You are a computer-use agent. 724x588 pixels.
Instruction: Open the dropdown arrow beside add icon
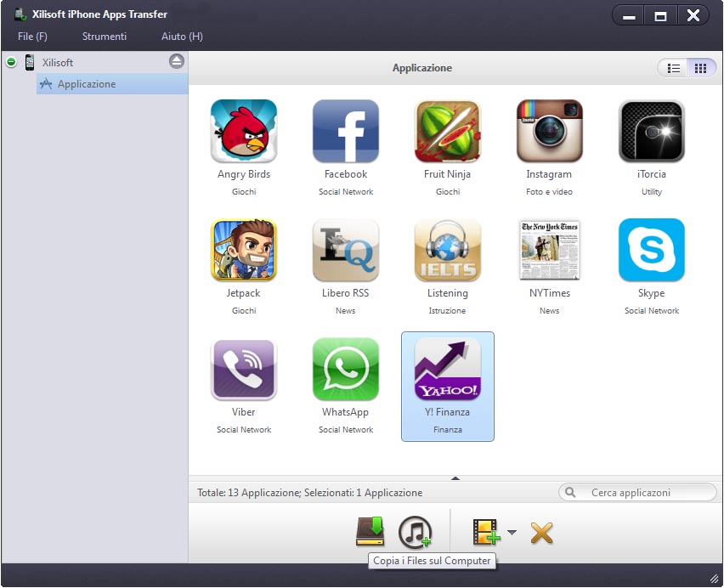[512, 533]
